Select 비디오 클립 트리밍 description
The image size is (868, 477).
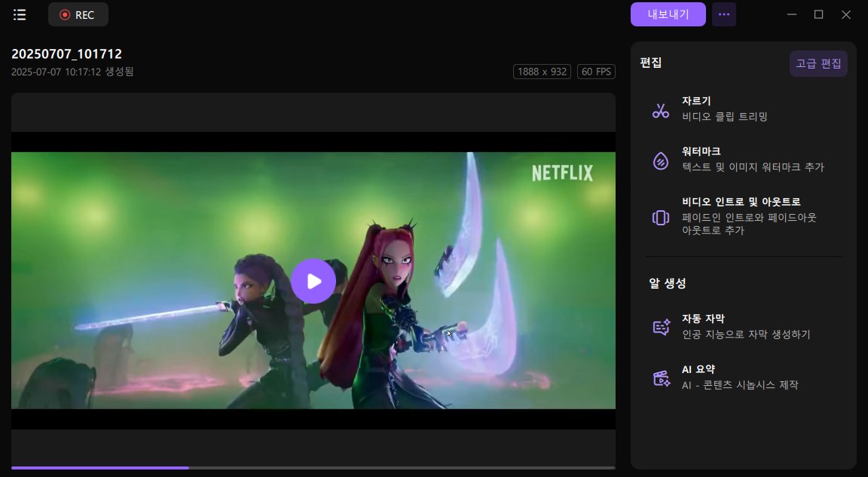pos(725,117)
